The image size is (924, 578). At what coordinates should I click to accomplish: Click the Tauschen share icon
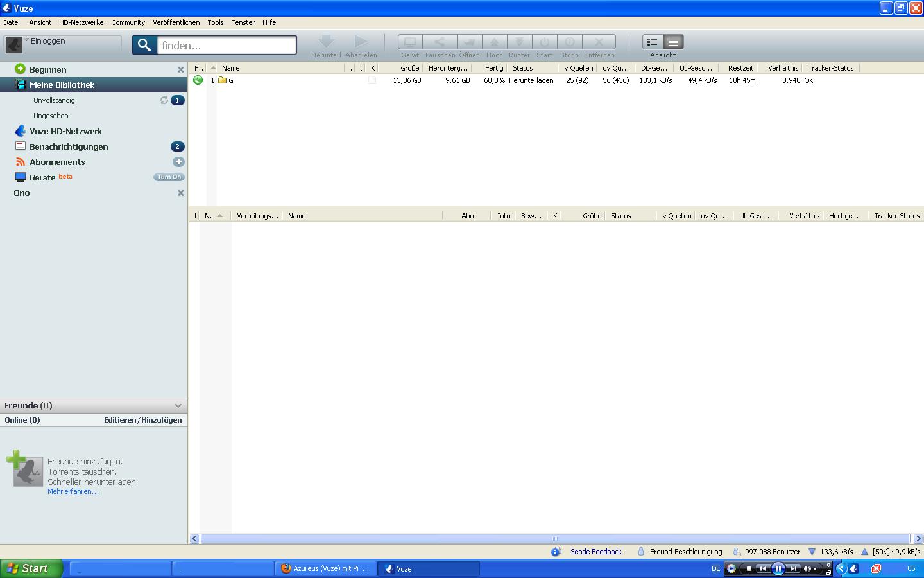[x=440, y=42]
